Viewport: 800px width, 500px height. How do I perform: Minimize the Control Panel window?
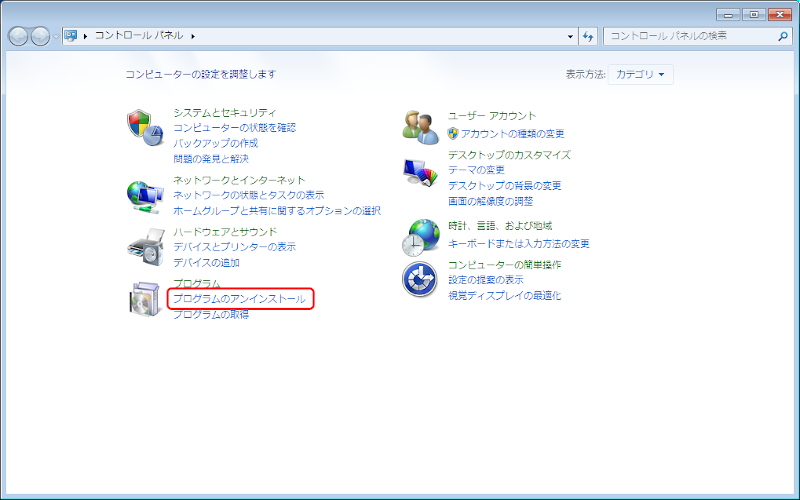(x=728, y=15)
